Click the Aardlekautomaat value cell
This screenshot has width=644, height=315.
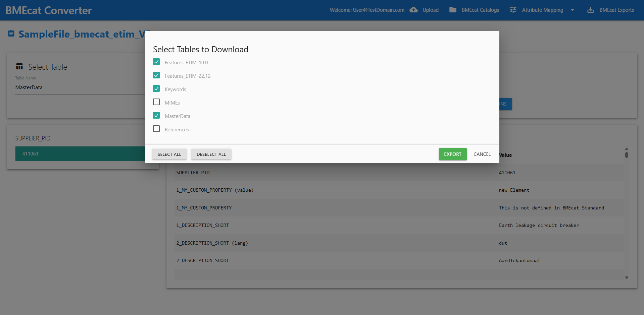(x=519, y=260)
